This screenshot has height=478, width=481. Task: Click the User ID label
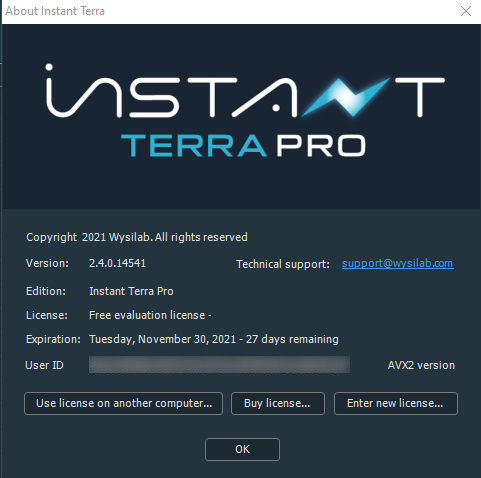pos(44,365)
